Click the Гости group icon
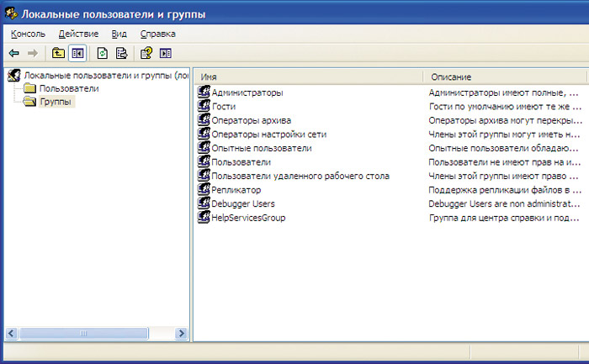This screenshot has height=364, width=589. [204, 106]
